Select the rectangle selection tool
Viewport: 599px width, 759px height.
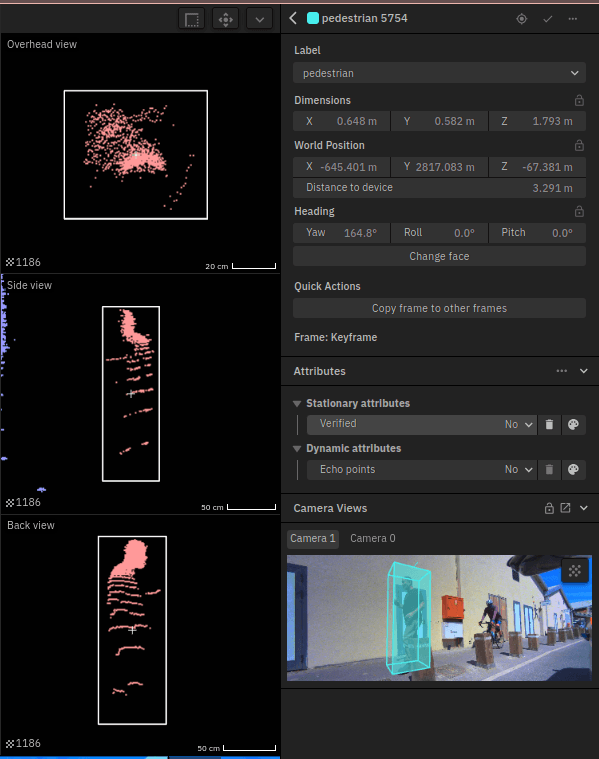(192, 20)
